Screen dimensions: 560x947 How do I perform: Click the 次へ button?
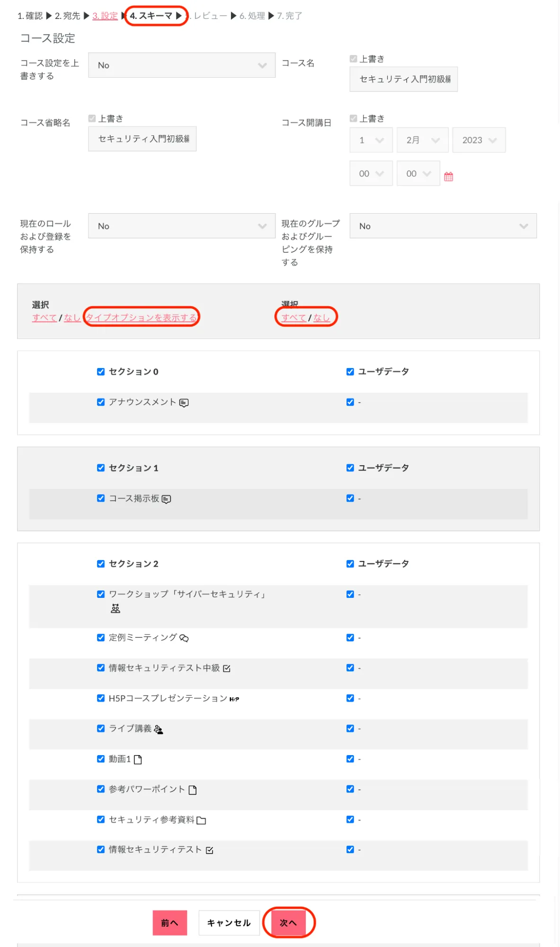(x=288, y=922)
